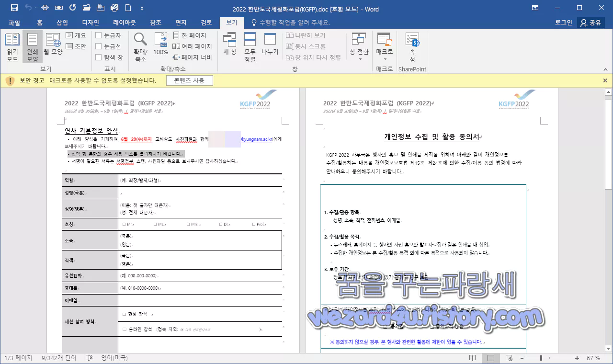The image size is (613, 364).
Task: Open the Mailings (편지) tab
Action: (x=181, y=23)
